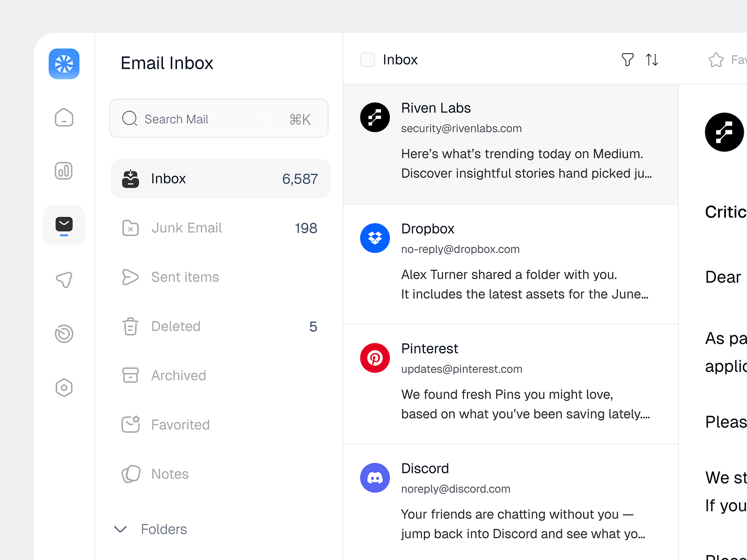Star the open email using the Favorite icon

click(715, 60)
